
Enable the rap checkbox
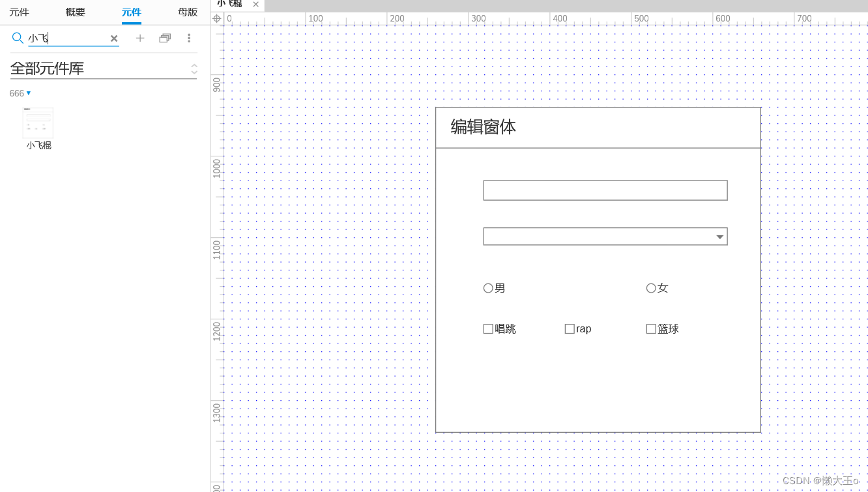[570, 329]
